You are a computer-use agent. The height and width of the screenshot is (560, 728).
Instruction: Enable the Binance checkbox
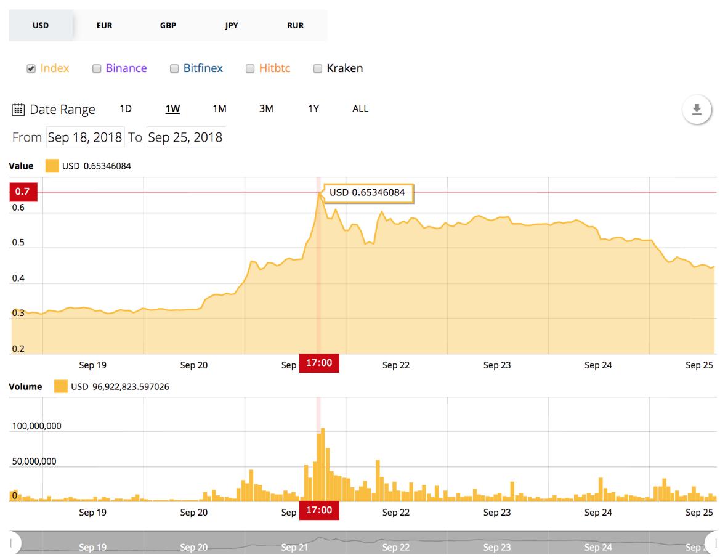pyautogui.click(x=97, y=68)
